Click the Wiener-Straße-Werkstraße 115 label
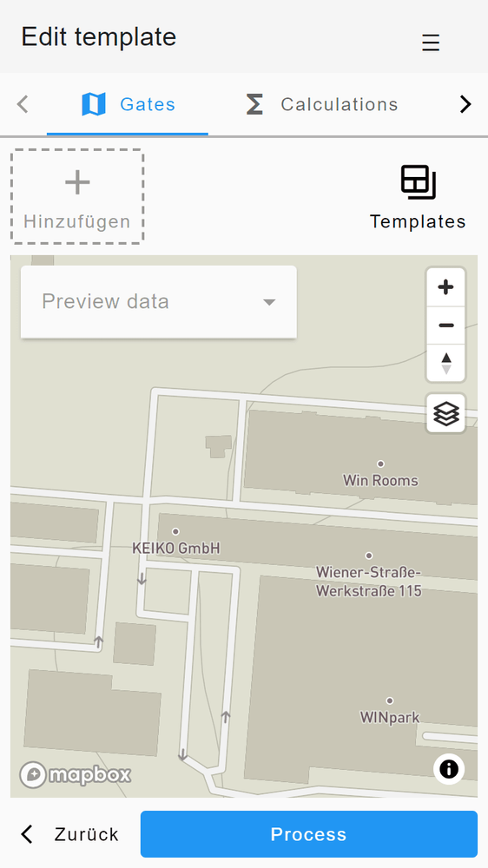This screenshot has height=868, width=488. pos(369,582)
